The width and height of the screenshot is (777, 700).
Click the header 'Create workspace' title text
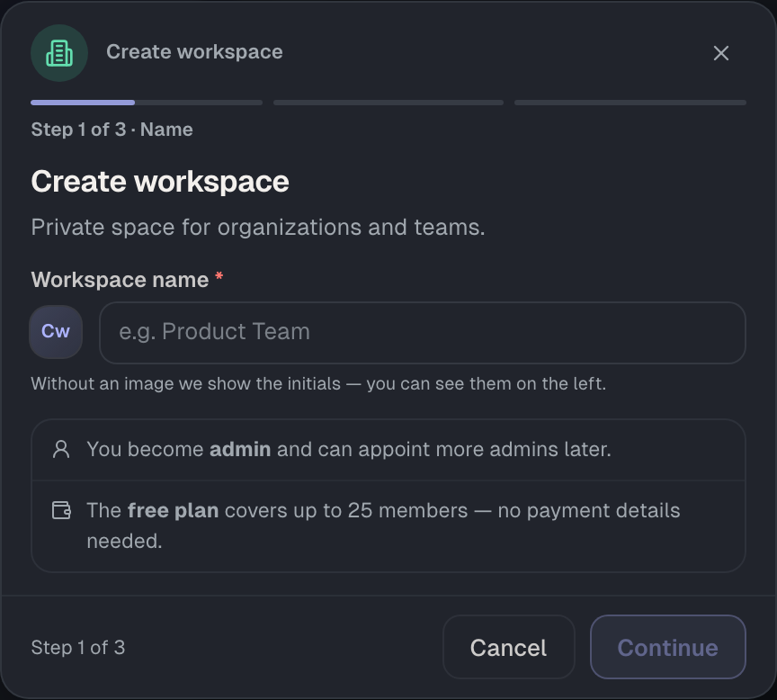tap(195, 52)
